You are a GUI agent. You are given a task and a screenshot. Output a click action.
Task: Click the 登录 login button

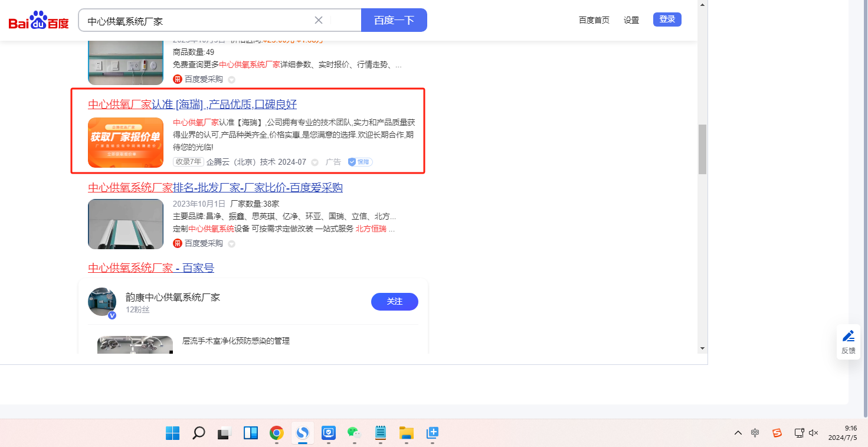(x=667, y=19)
